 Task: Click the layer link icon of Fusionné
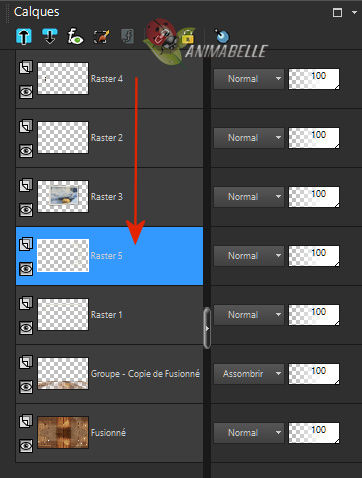click(x=26, y=421)
